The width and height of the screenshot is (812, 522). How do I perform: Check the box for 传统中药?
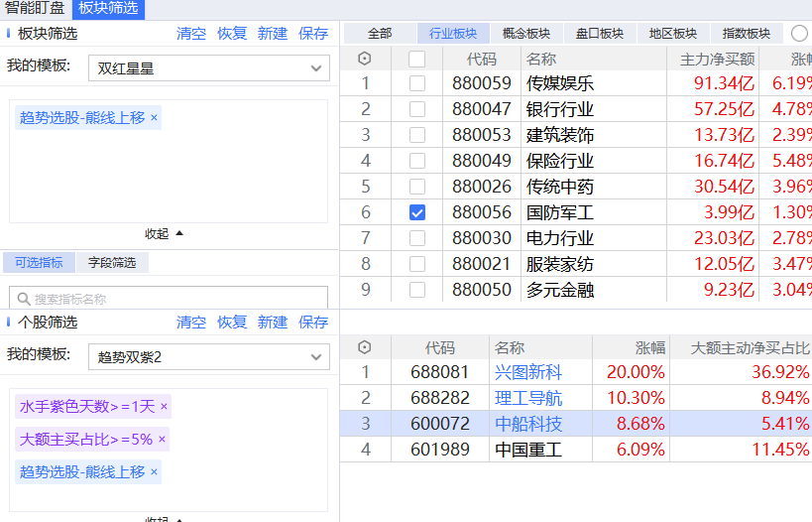point(416,187)
